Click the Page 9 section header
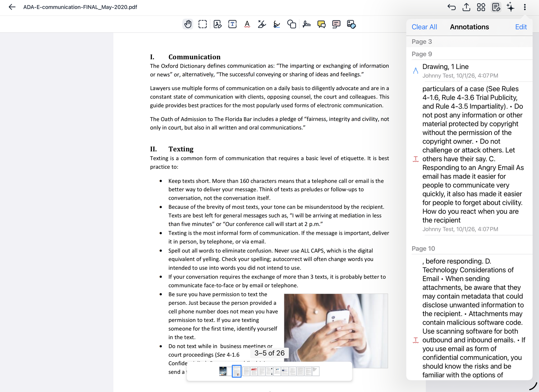Image resolution: width=539 pixels, height=392 pixels. pyautogui.click(x=469, y=54)
